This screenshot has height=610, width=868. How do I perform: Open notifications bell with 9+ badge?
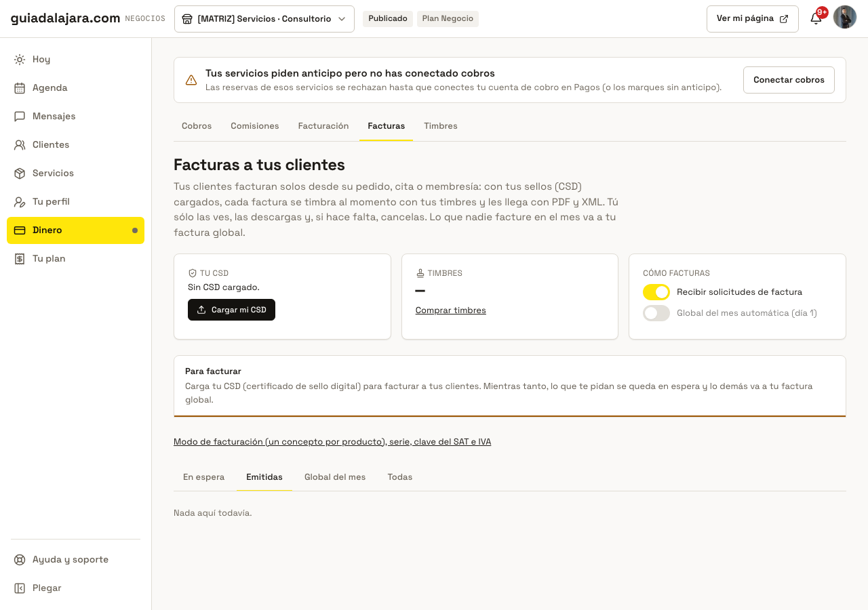(x=816, y=18)
